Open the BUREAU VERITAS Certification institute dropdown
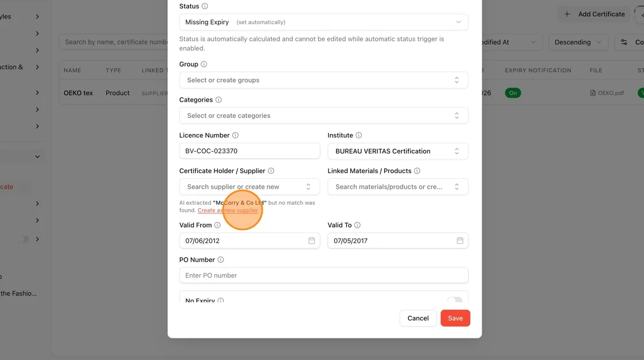The height and width of the screenshot is (360, 644). 397,151
